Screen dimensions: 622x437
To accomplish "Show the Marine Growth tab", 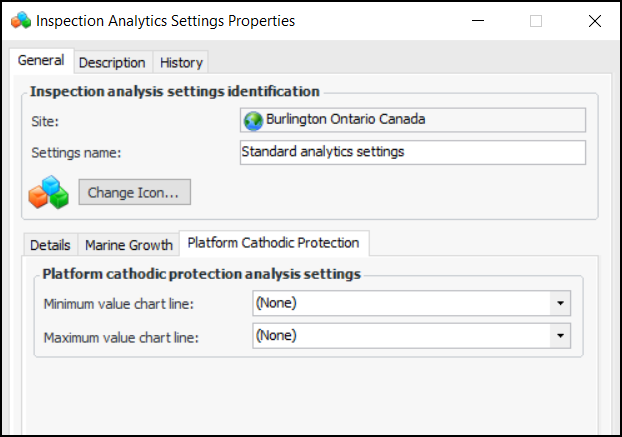I will point(128,245).
